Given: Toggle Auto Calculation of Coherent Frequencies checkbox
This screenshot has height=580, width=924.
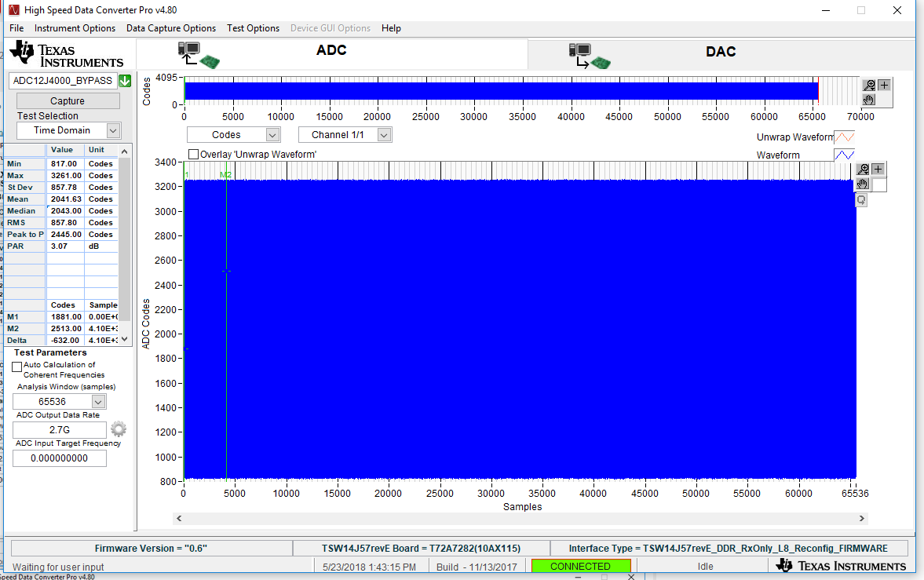Looking at the screenshot, I should [x=17, y=367].
